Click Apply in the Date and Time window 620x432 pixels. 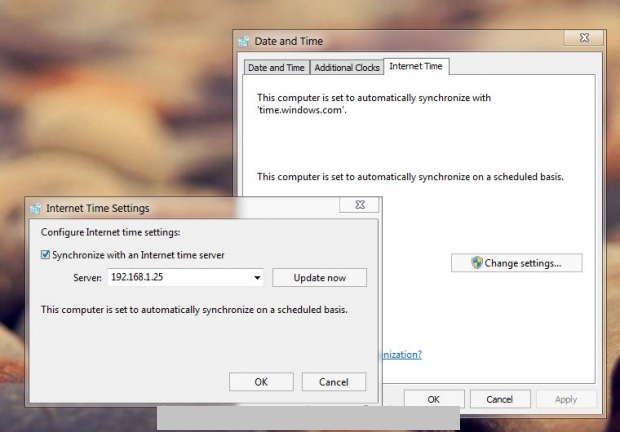click(x=566, y=399)
